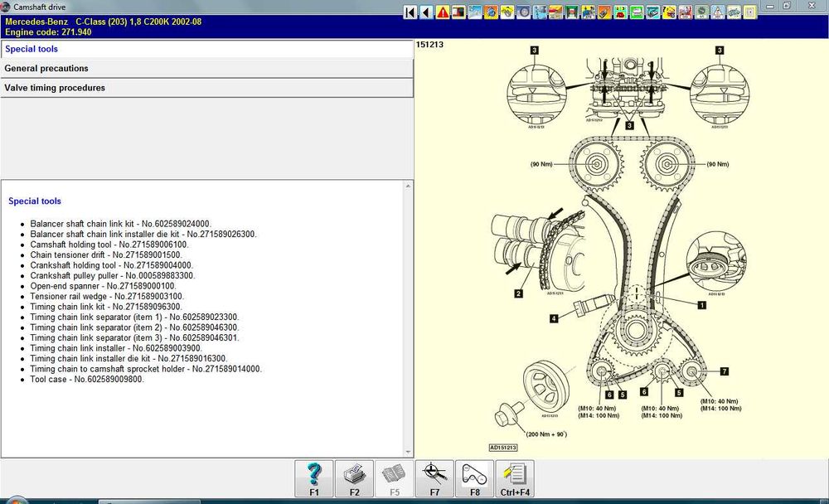Click the dark red and black toolbar icon

(459, 12)
